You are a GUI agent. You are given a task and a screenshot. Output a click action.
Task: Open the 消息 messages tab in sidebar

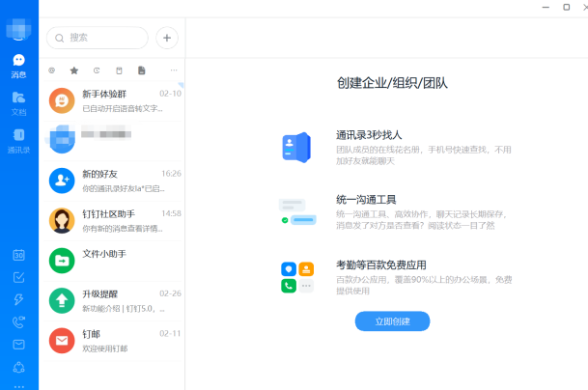[x=18, y=66]
